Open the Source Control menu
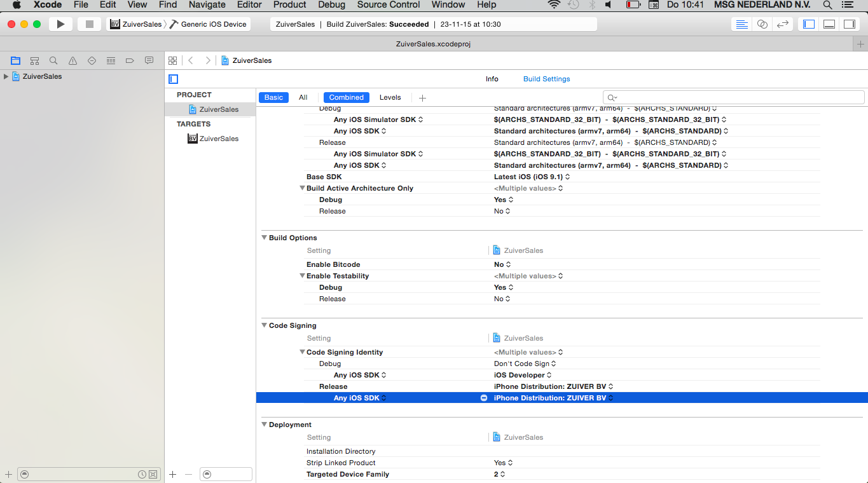Image resolution: width=868 pixels, height=483 pixels. click(388, 5)
